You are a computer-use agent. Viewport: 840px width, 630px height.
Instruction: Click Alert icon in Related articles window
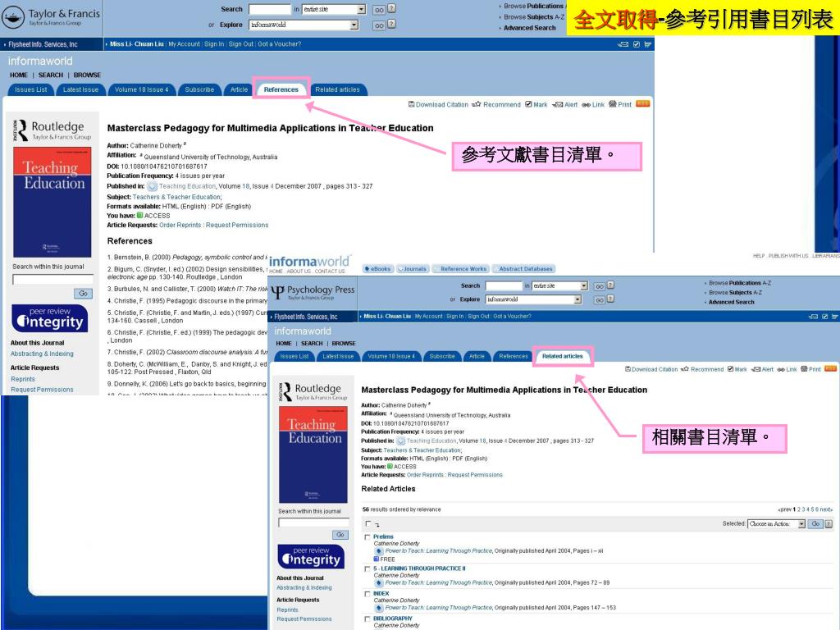tap(756, 369)
